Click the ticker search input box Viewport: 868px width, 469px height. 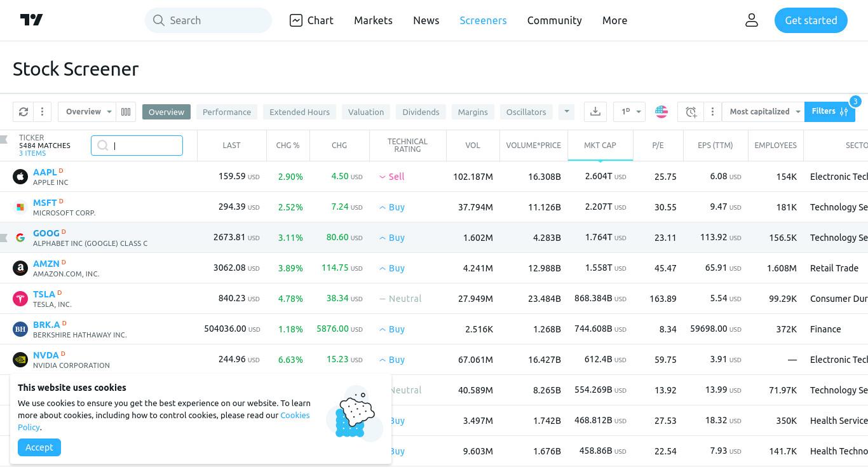pyautogui.click(x=137, y=146)
